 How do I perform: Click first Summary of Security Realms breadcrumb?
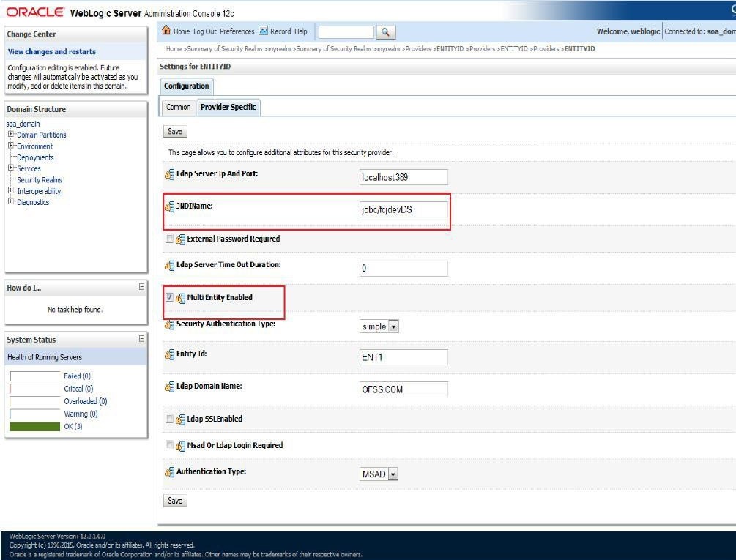point(224,49)
